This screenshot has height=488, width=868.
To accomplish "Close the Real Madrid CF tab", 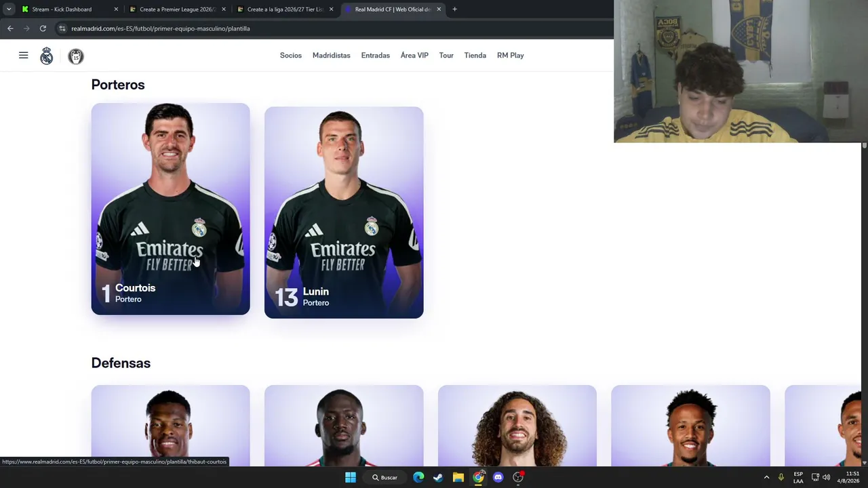I will click(439, 9).
